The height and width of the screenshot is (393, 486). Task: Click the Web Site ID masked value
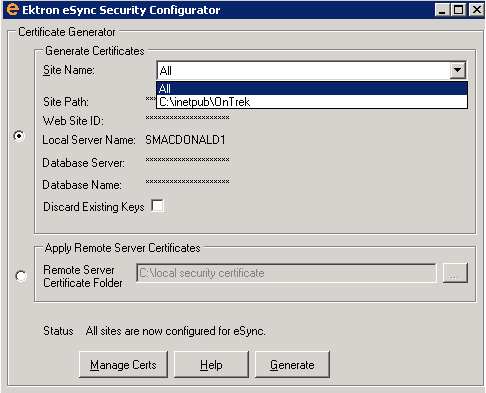click(x=187, y=118)
